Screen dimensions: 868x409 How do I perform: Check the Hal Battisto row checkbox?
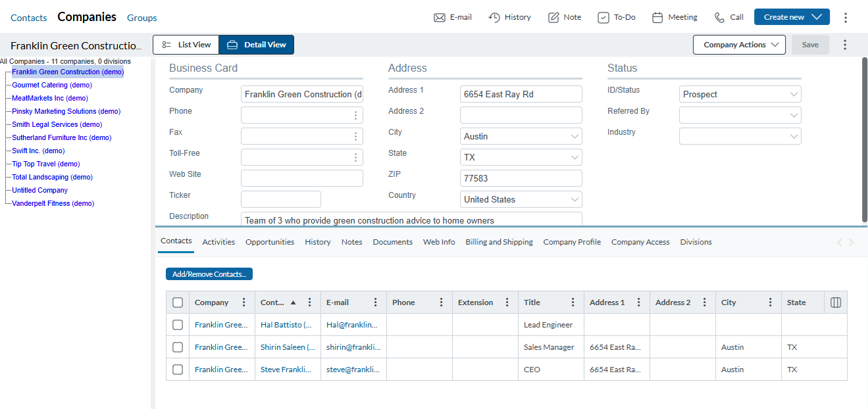[x=178, y=325]
